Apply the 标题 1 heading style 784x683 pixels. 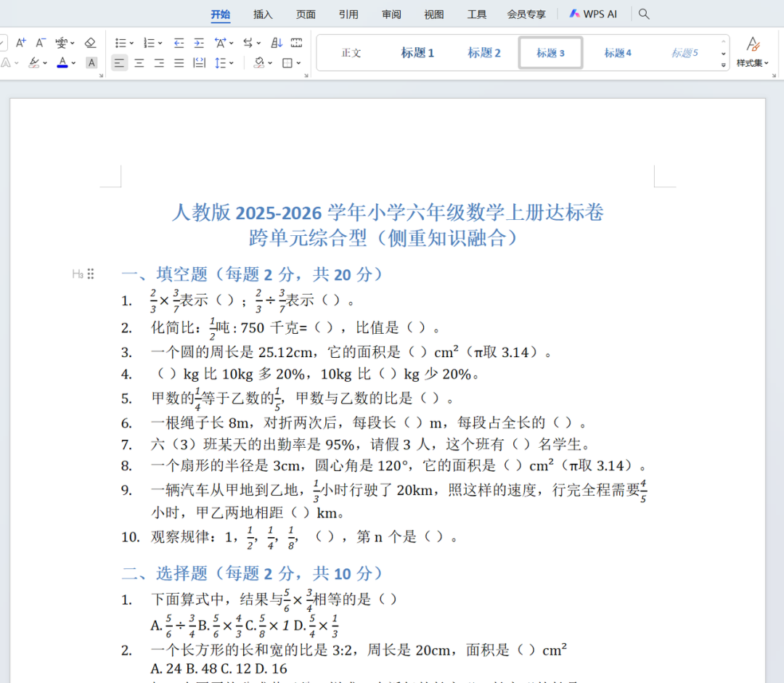point(417,53)
